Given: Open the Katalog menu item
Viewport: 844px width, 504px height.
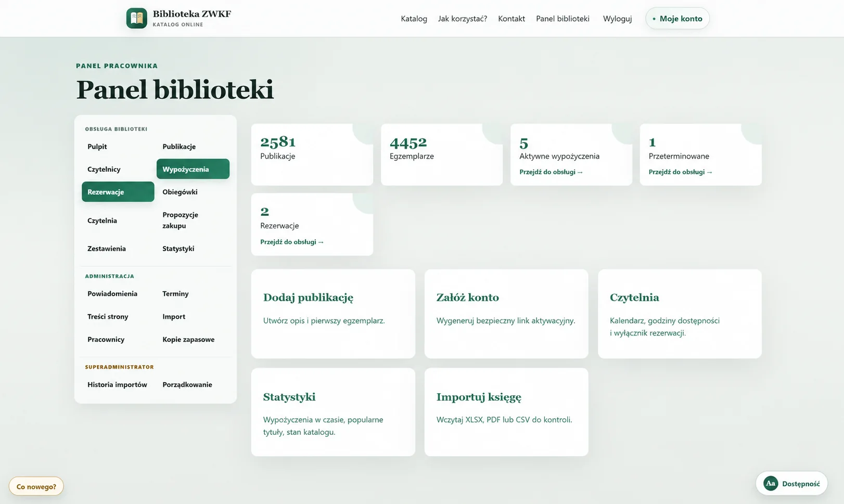Looking at the screenshot, I should [x=414, y=19].
